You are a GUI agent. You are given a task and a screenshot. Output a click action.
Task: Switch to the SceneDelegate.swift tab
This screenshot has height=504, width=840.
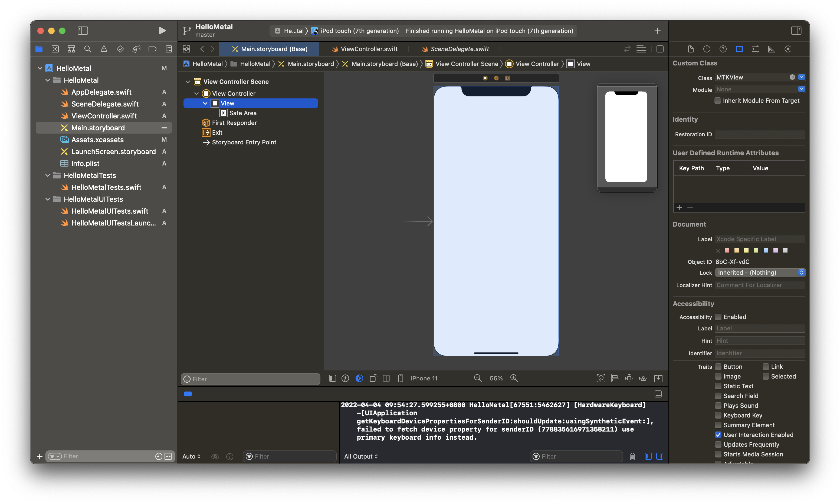pos(455,49)
